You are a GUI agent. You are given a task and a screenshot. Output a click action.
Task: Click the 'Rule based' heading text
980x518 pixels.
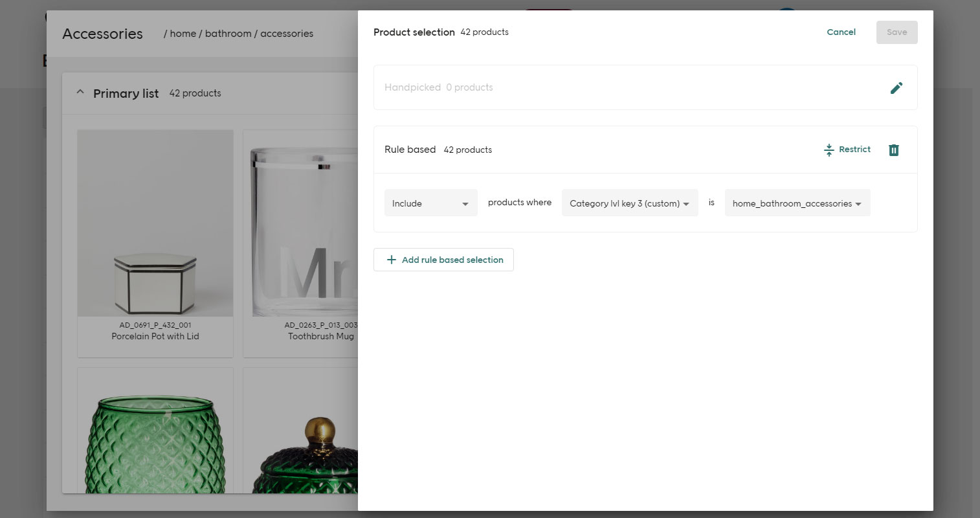410,150
